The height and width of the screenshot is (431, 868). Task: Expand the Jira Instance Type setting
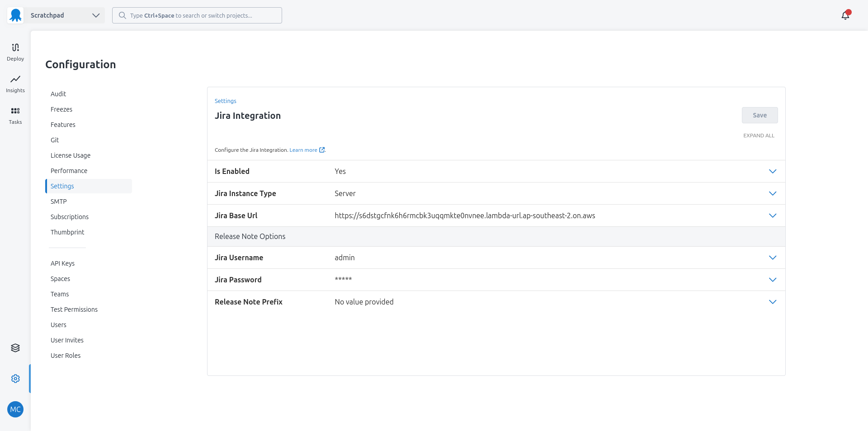click(773, 193)
